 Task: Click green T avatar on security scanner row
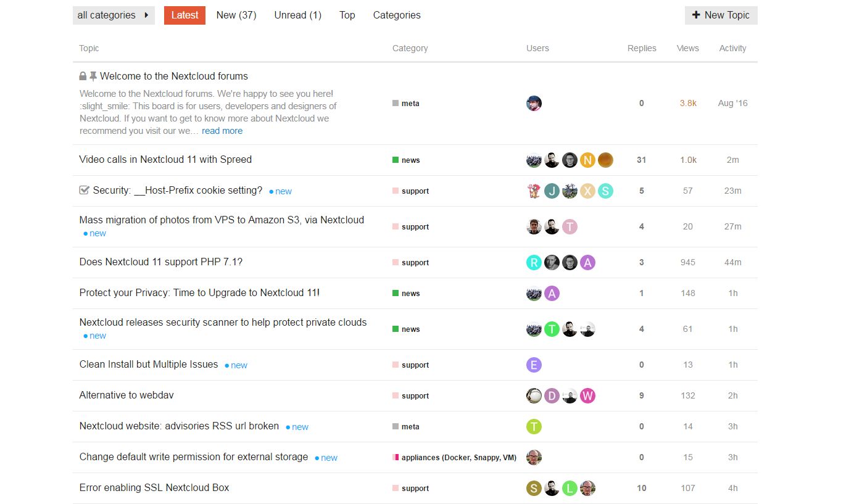pos(552,329)
